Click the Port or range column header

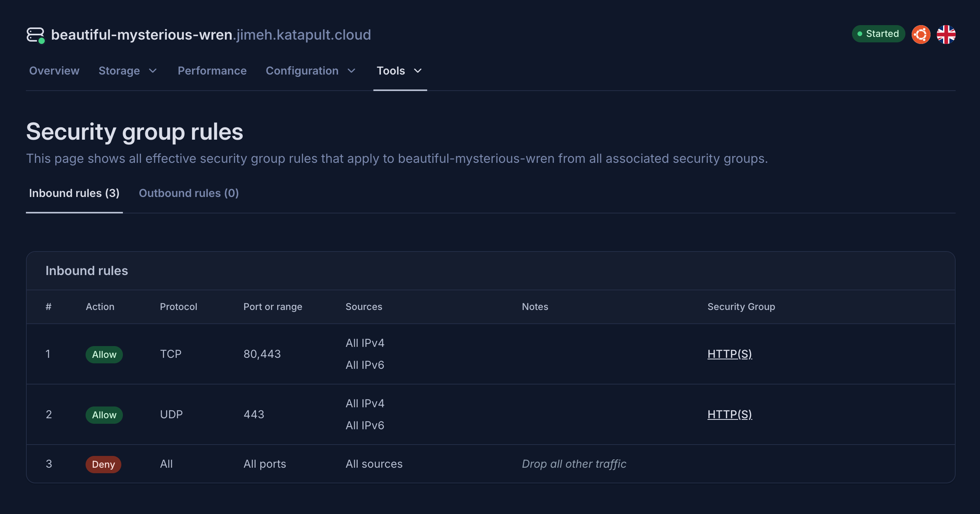tap(272, 307)
